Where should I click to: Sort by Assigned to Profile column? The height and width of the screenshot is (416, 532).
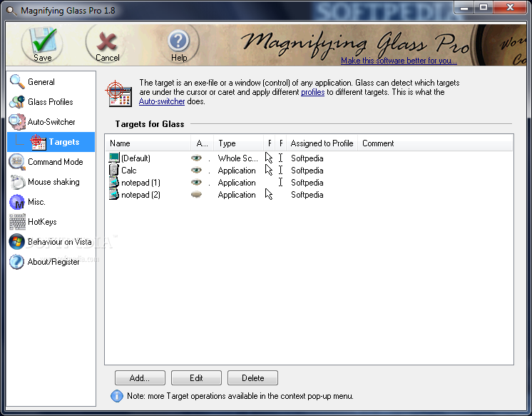tap(322, 143)
